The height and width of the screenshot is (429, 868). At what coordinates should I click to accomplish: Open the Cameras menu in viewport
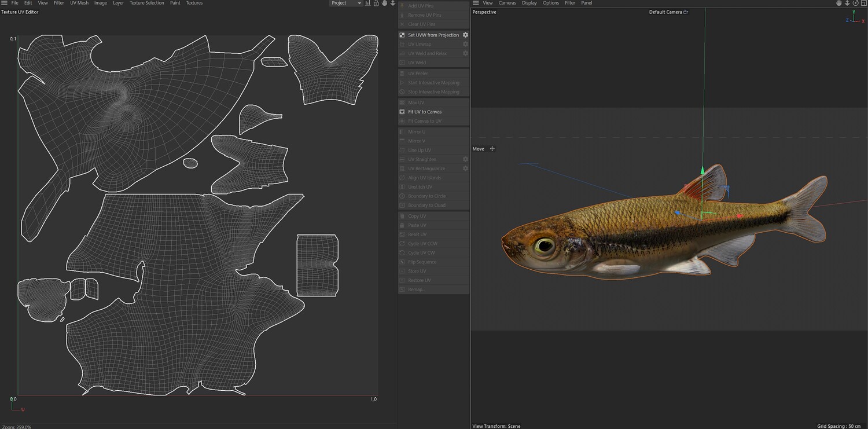[507, 3]
